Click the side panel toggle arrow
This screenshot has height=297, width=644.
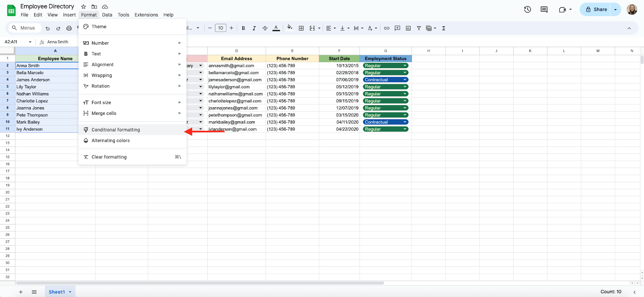tap(634, 292)
